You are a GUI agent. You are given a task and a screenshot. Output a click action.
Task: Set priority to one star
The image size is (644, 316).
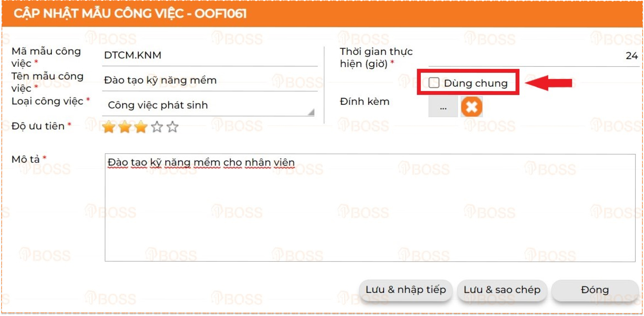(x=109, y=127)
